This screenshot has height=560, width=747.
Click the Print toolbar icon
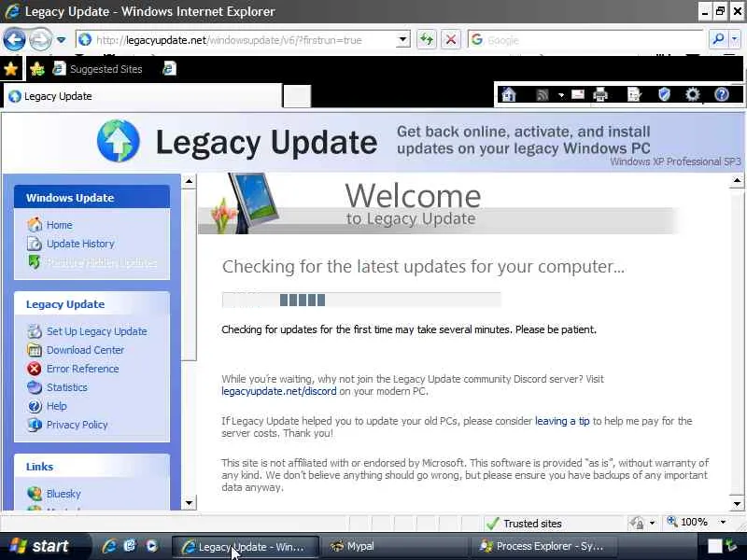tap(600, 95)
